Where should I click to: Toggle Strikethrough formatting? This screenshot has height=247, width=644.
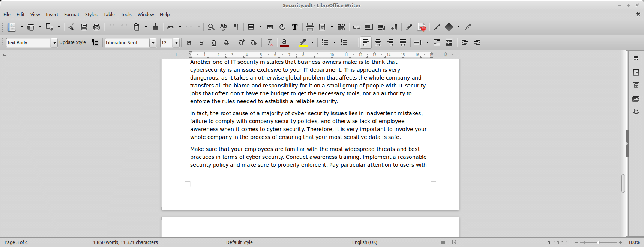tap(226, 42)
